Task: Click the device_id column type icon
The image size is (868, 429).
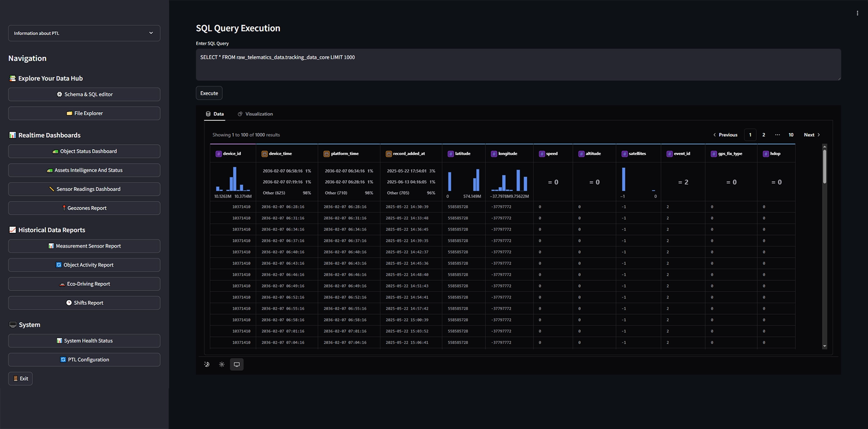Action: pyautogui.click(x=219, y=154)
